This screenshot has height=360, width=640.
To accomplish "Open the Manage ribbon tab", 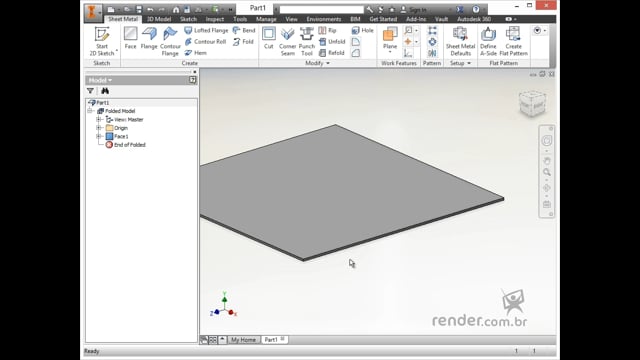I will [266, 19].
